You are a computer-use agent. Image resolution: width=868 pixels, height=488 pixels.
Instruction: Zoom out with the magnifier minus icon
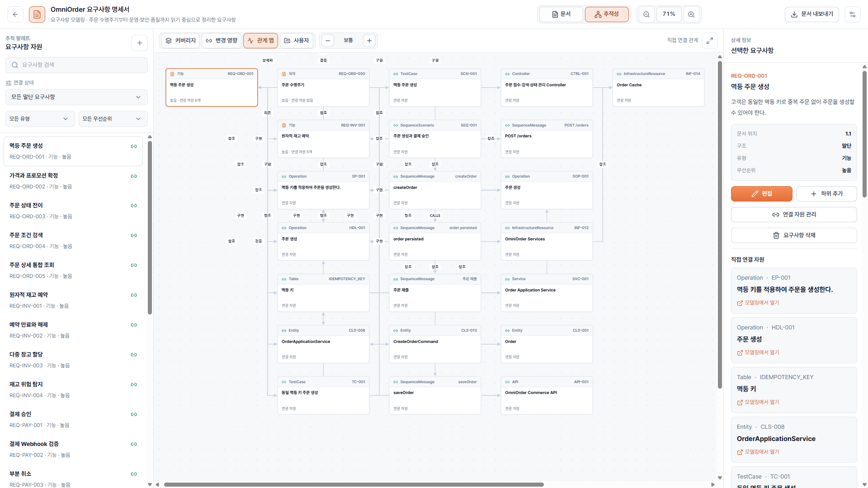click(646, 14)
